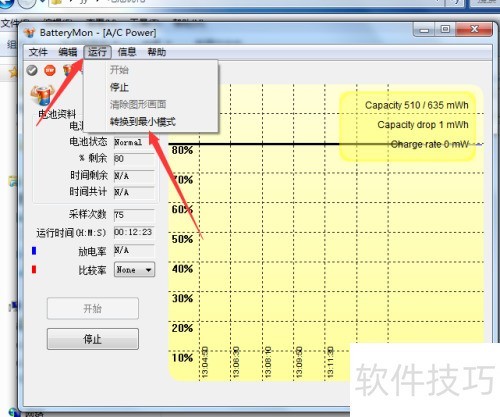
Task: Click the 10% axis label
Action: point(182,358)
